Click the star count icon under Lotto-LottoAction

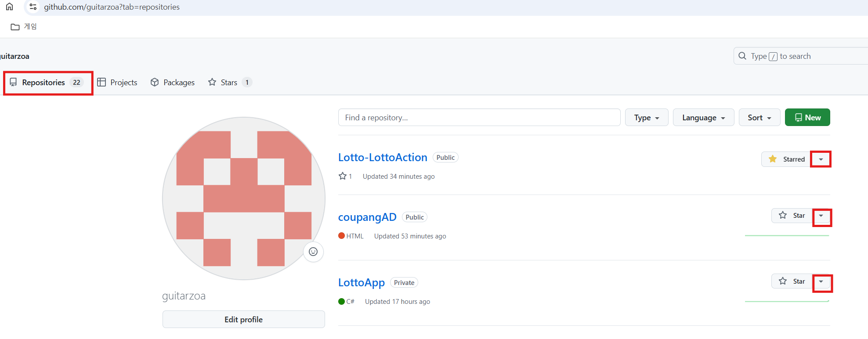pyautogui.click(x=343, y=176)
